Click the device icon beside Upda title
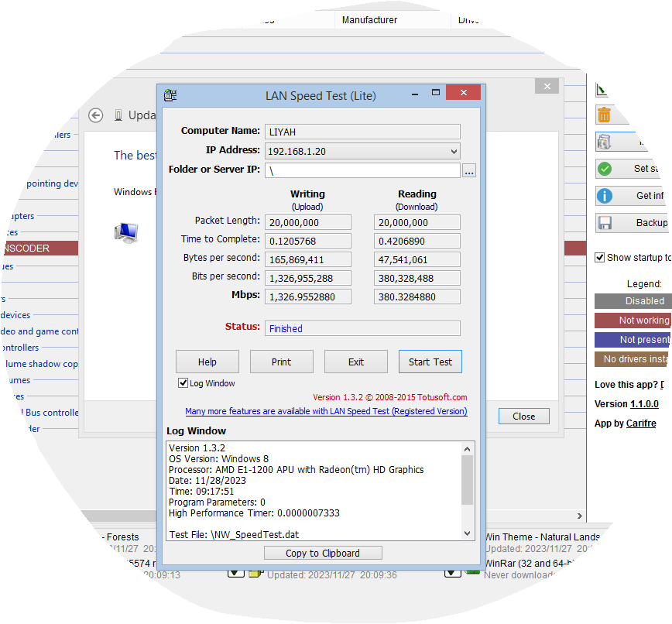Screen dimensions: 672x624 118,115
